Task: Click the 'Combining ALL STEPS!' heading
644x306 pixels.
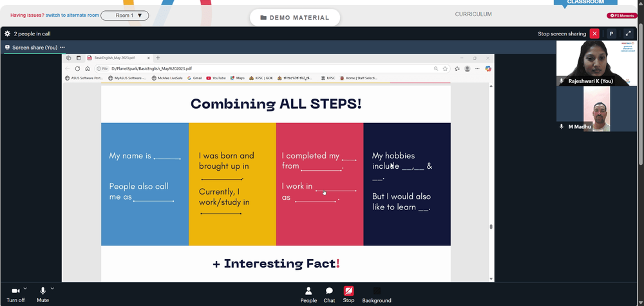Action: click(276, 104)
